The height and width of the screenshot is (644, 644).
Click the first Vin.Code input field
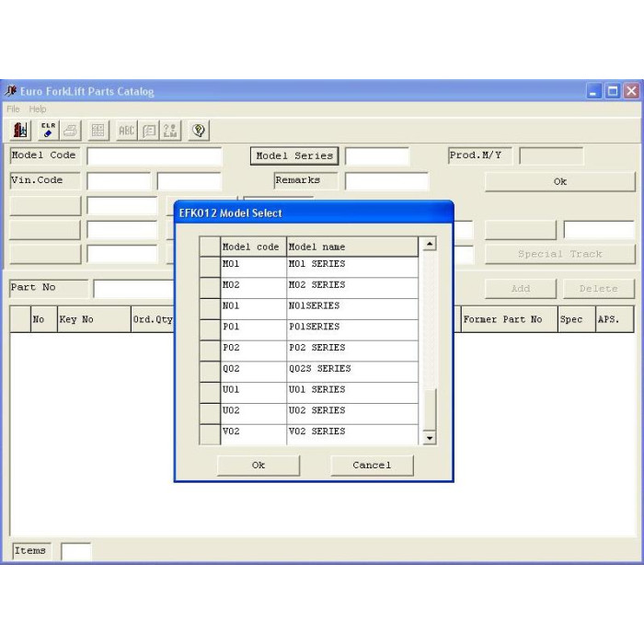pos(119,181)
